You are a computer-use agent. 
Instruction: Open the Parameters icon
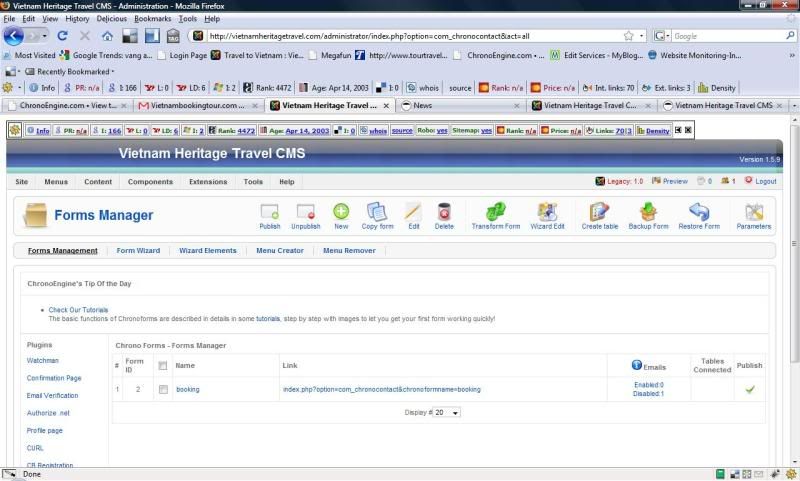click(754, 211)
